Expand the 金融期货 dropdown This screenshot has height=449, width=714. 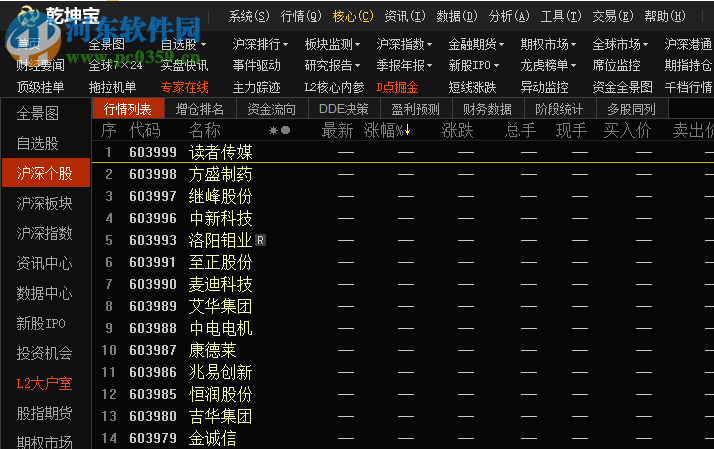(476, 45)
